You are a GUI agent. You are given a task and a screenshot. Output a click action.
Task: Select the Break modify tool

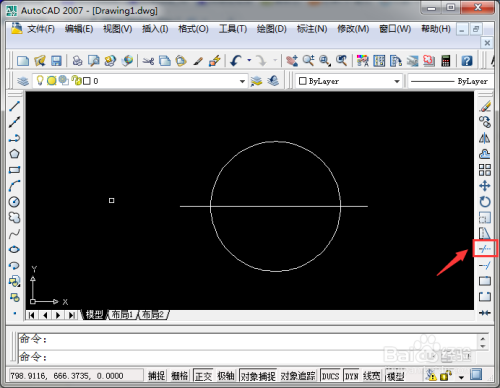485,297
